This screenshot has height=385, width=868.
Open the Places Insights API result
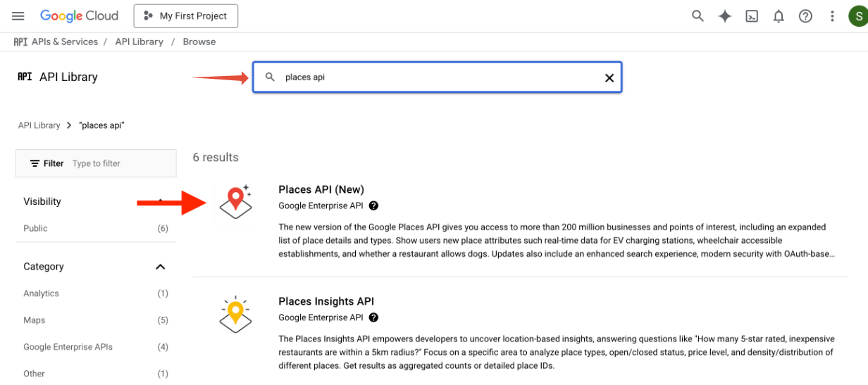point(326,301)
